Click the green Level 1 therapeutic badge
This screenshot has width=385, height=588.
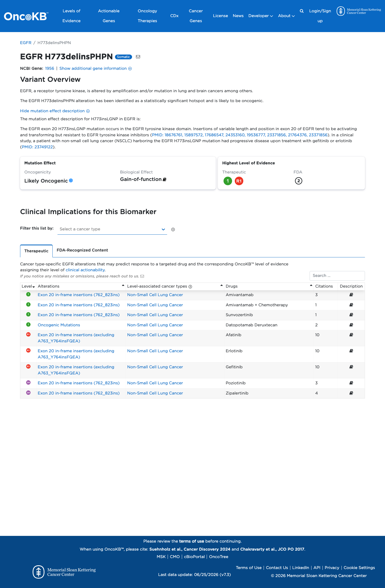pyautogui.click(x=228, y=181)
